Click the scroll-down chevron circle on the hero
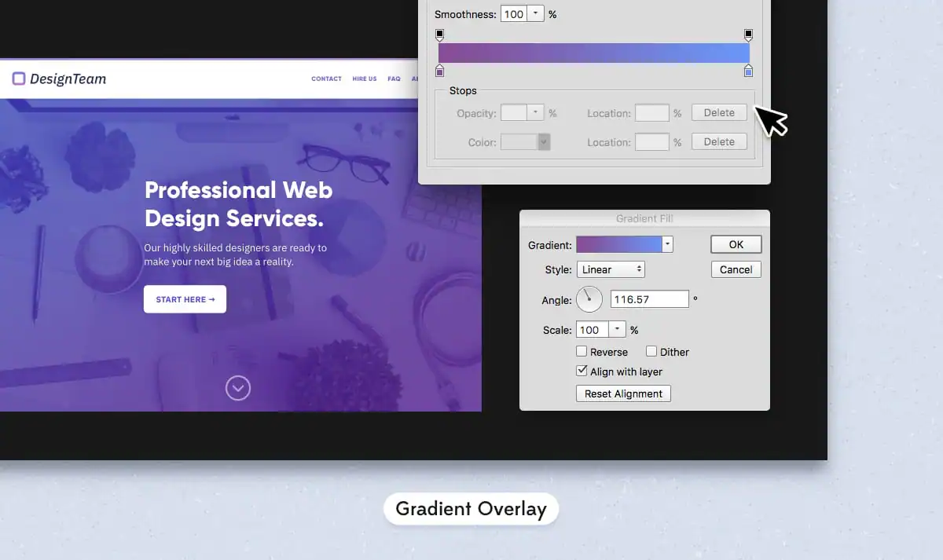This screenshot has width=943, height=560. click(x=238, y=388)
